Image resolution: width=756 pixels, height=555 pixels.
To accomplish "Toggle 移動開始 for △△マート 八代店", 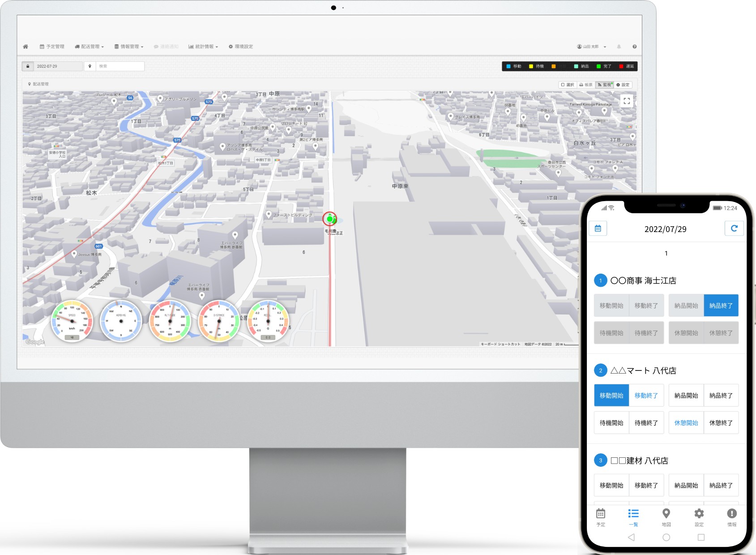I will pos(611,396).
